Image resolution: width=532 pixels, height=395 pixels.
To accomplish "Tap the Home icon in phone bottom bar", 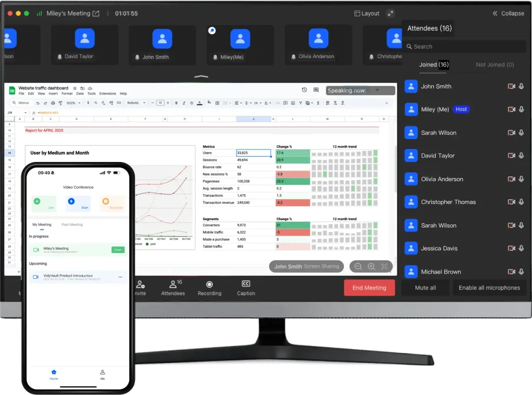I will [54, 373].
